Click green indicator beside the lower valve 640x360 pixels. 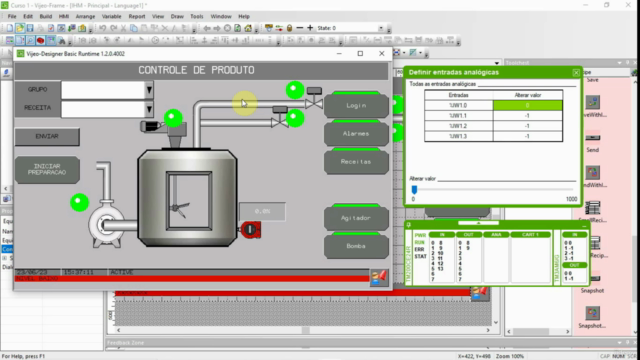(295, 118)
